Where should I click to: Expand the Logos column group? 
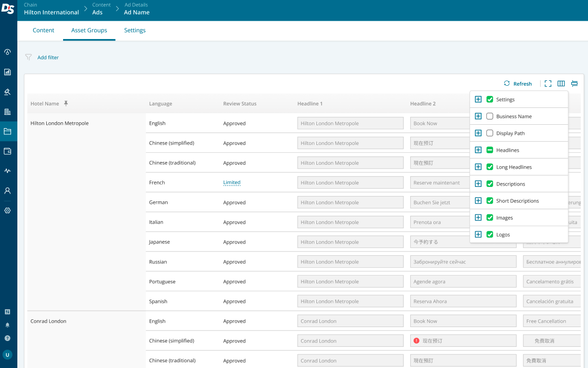point(478,234)
